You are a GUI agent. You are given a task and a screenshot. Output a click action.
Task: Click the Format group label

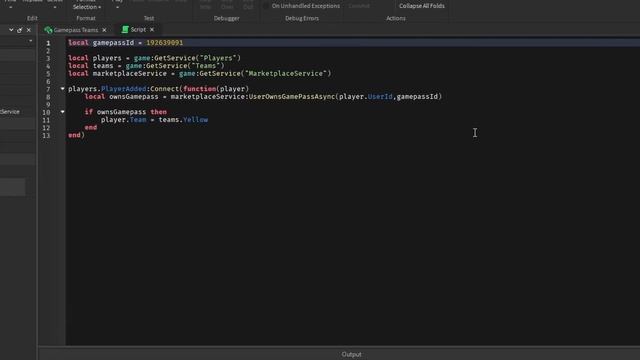click(x=86, y=18)
